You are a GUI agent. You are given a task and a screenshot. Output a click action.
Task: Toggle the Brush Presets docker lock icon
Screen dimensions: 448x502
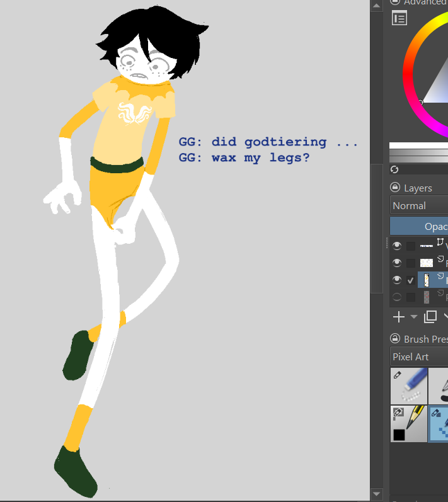(x=395, y=338)
